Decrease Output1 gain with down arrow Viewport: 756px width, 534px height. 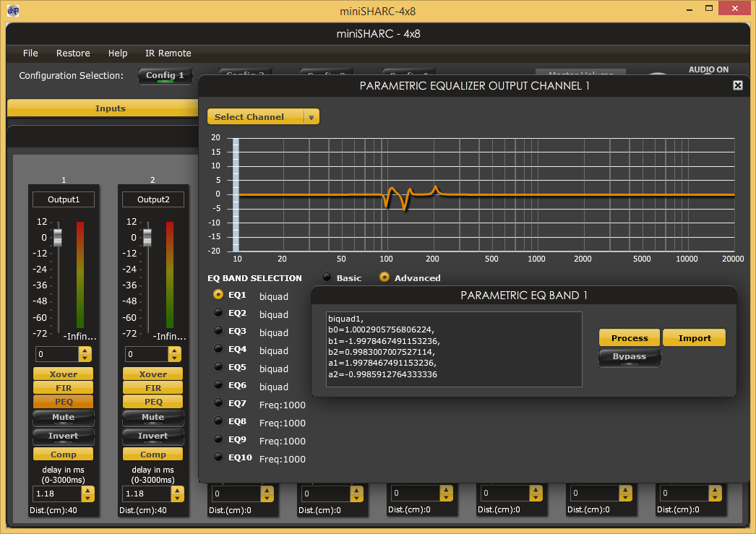pos(85,358)
